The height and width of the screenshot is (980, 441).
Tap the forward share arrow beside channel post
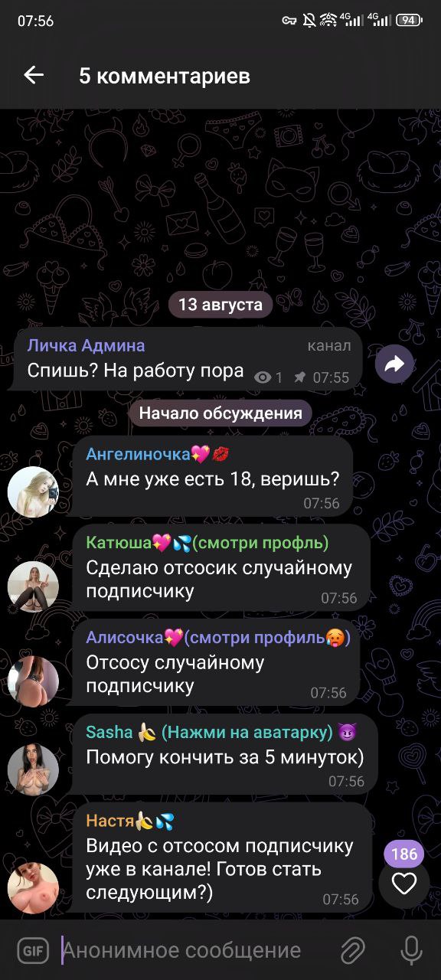click(394, 364)
